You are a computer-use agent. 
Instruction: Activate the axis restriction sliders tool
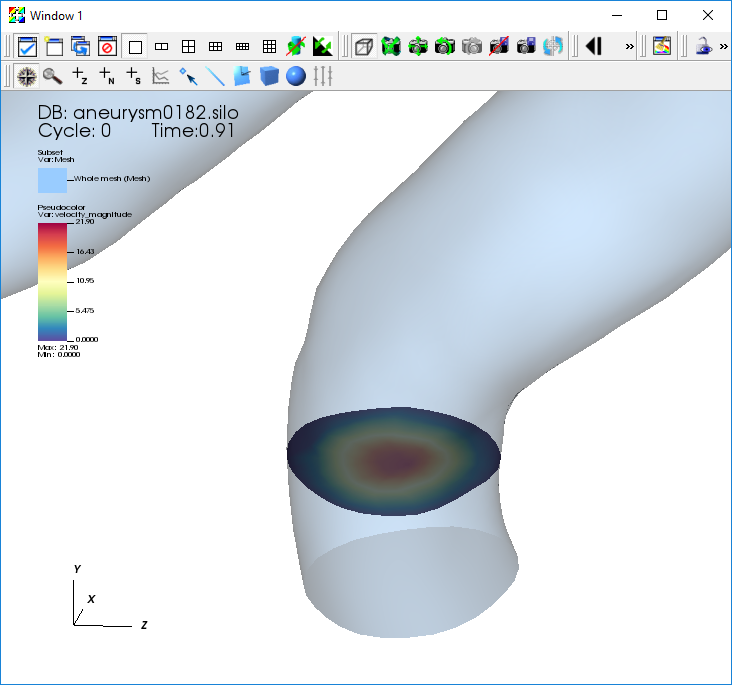pyautogui.click(x=323, y=76)
